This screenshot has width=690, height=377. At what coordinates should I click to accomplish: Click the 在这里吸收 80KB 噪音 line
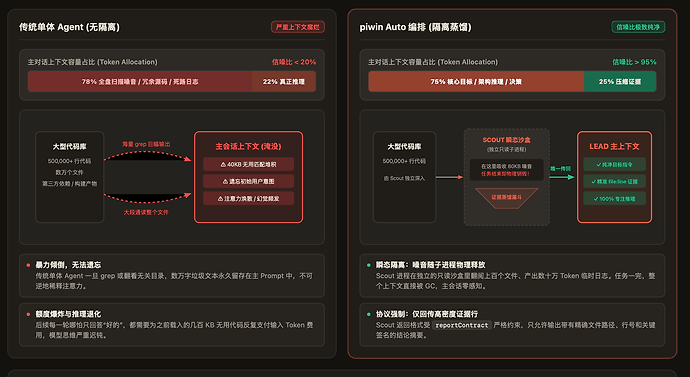pos(506,166)
